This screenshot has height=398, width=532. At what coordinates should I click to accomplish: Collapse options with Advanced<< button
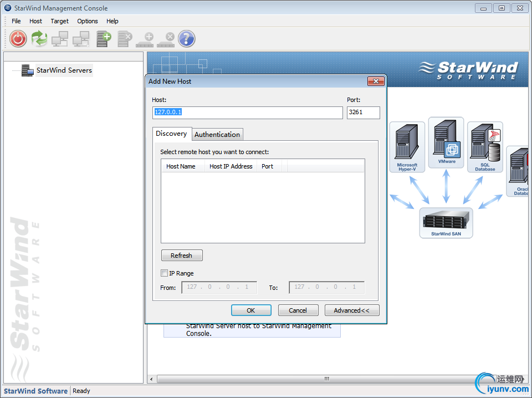[x=352, y=310]
